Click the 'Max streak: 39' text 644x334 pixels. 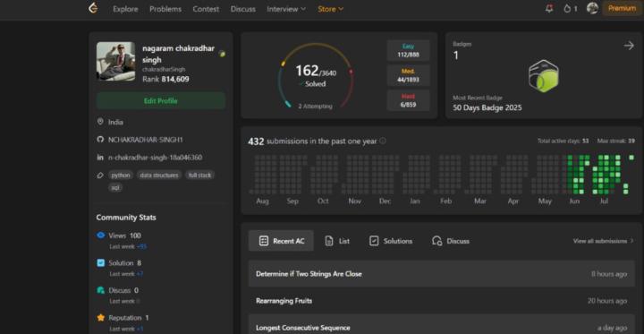[x=615, y=141]
